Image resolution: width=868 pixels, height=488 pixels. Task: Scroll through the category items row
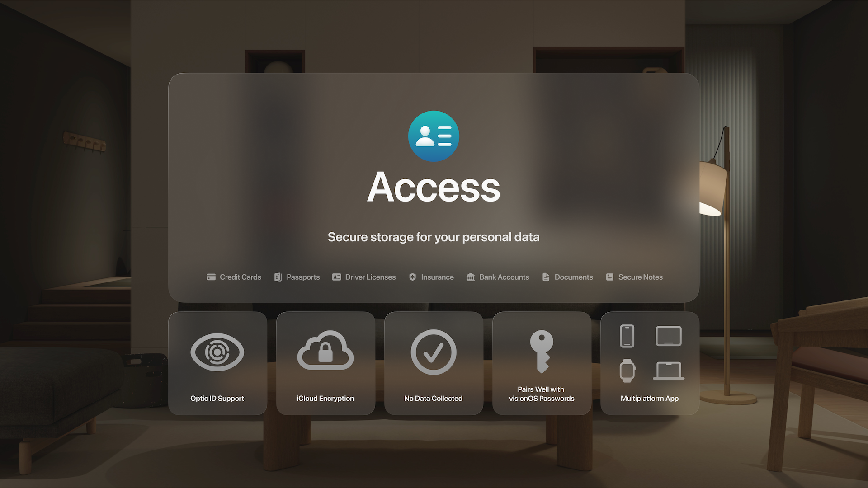(434, 277)
